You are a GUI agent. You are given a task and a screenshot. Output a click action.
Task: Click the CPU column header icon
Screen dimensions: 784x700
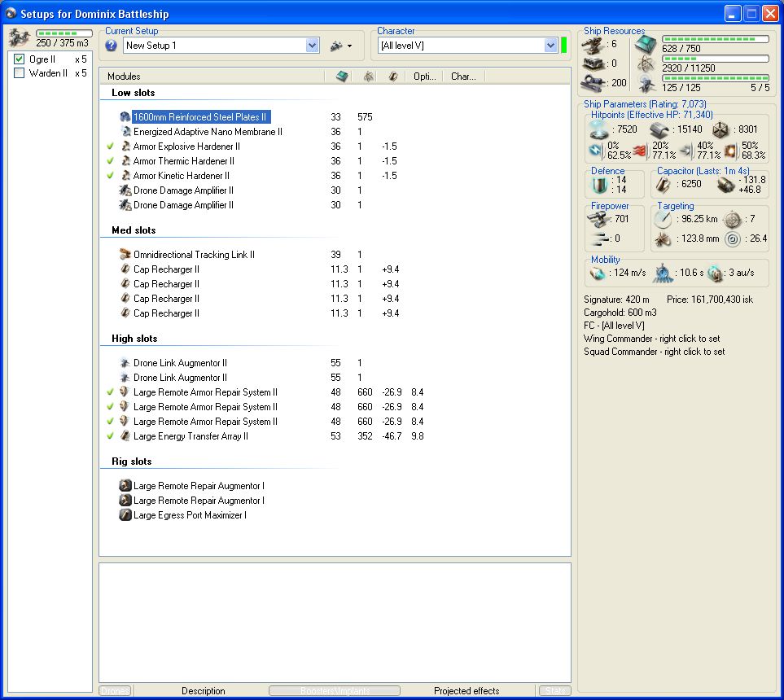342,77
